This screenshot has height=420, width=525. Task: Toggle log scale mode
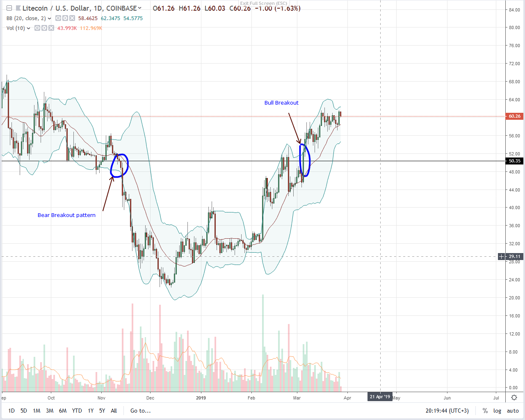pyautogui.click(x=497, y=411)
